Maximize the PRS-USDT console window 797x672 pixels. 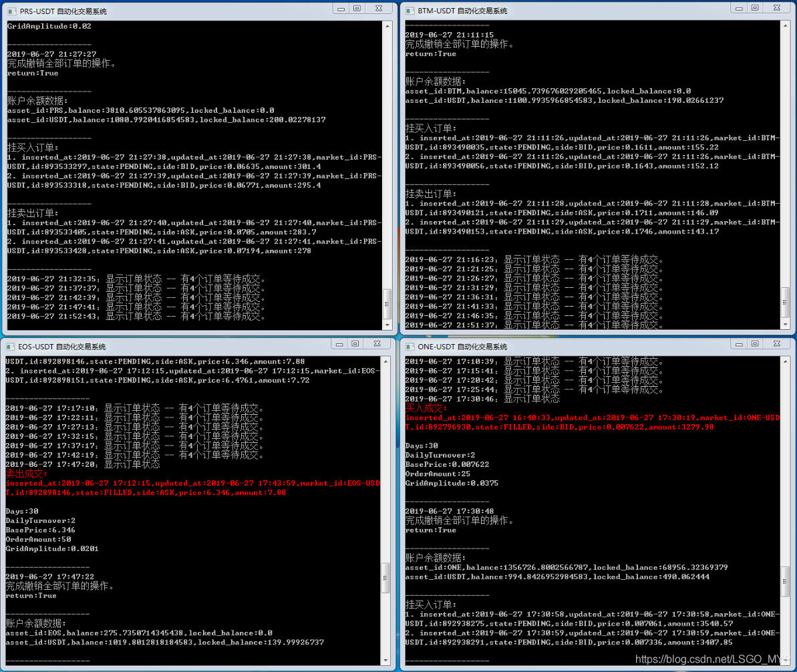click(357, 9)
